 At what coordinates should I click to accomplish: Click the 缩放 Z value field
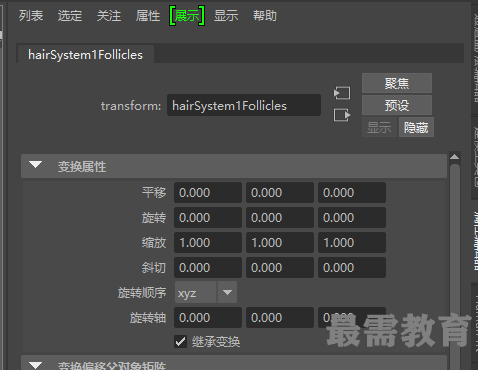352,243
